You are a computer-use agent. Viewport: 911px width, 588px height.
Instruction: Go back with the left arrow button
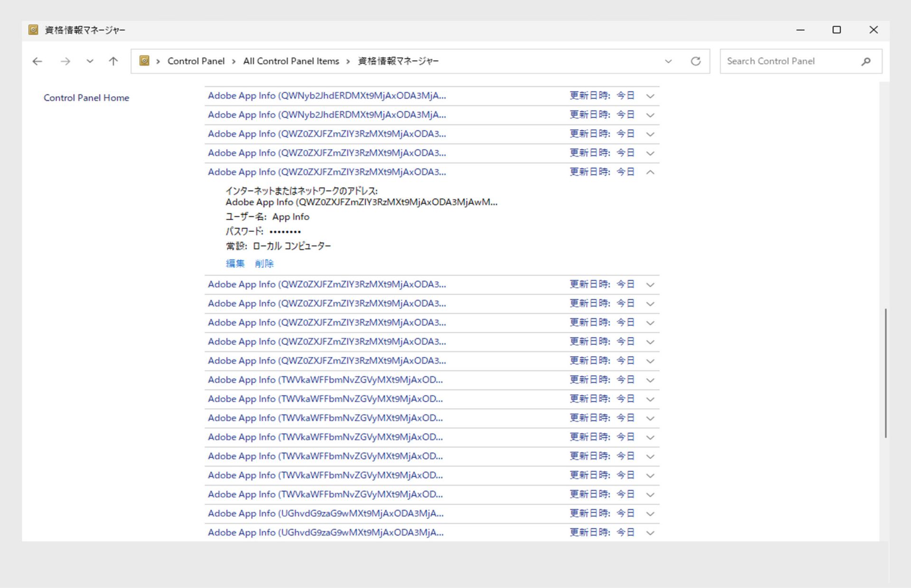37,61
